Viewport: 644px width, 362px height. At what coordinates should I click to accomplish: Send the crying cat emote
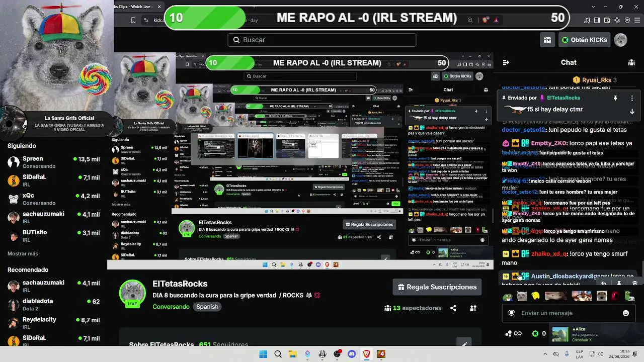[x=522, y=296]
